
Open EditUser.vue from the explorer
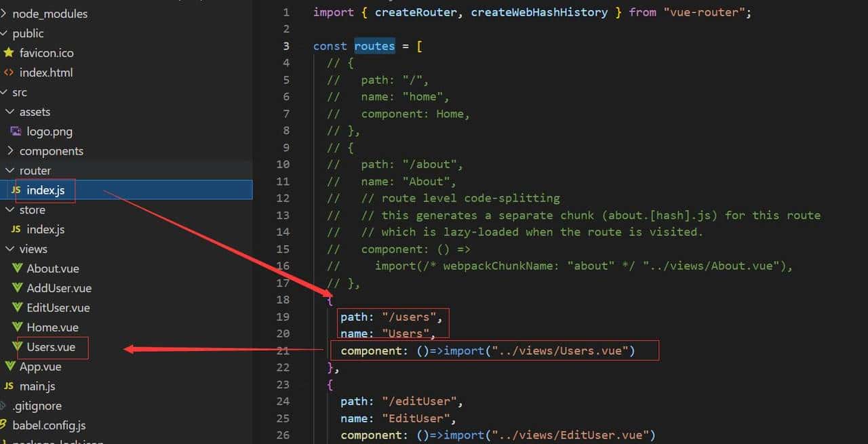tap(58, 308)
